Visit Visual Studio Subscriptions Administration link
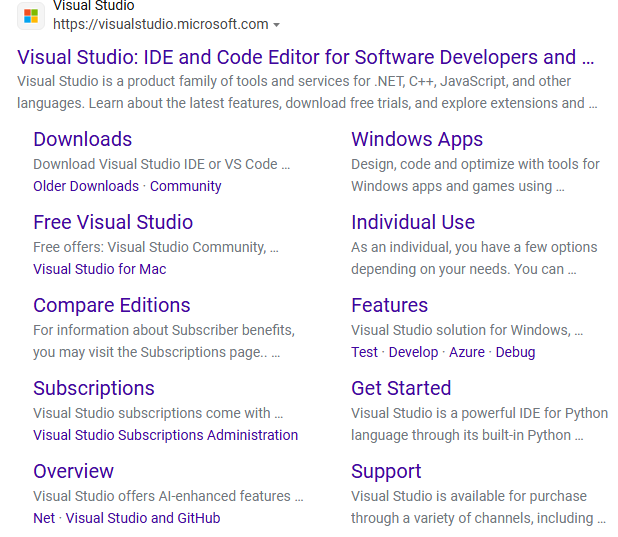 [x=165, y=435]
